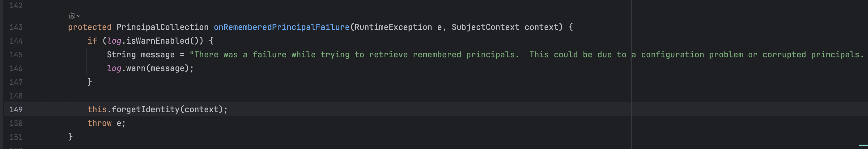Click line number 149 in the gutter
The width and height of the screenshot is (868, 149).
[x=16, y=109]
